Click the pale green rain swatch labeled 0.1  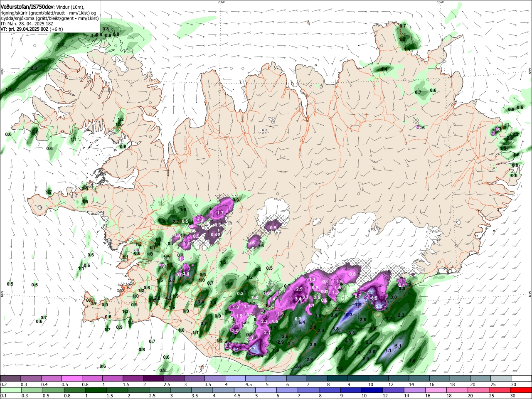click(x=11, y=390)
